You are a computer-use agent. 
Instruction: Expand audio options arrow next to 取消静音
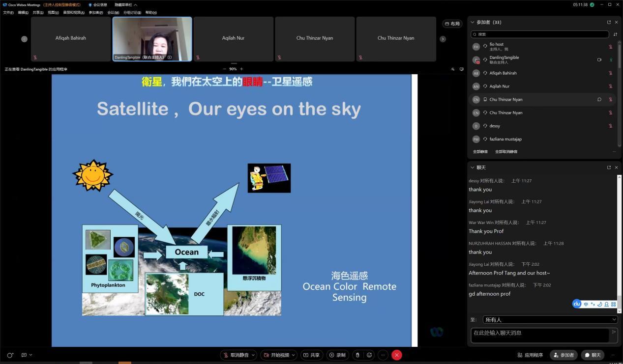point(254,355)
